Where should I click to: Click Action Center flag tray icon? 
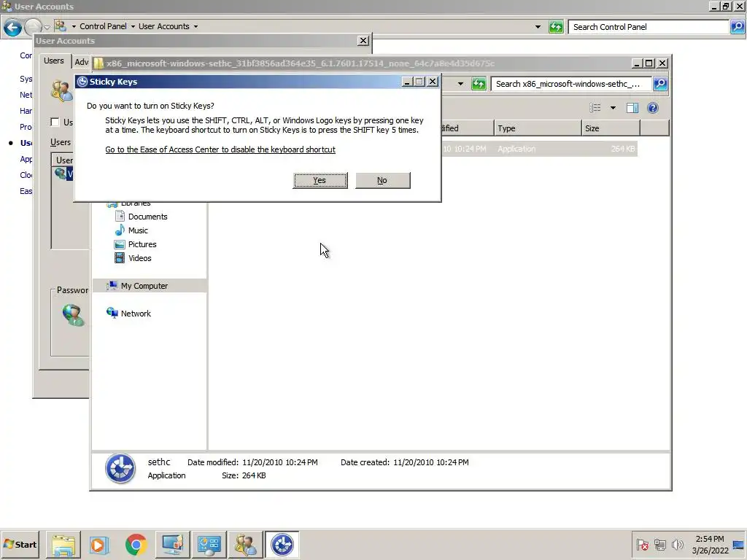[642, 544]
